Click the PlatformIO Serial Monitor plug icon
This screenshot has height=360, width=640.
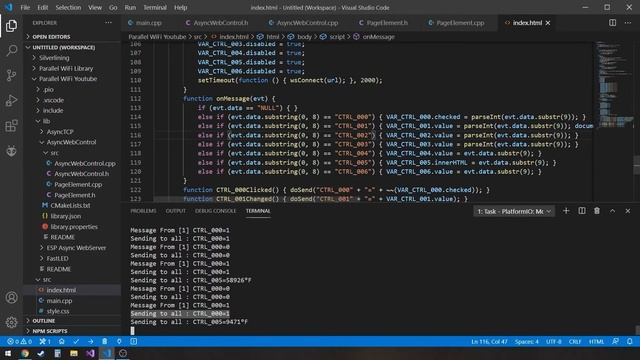pos(119,341)
